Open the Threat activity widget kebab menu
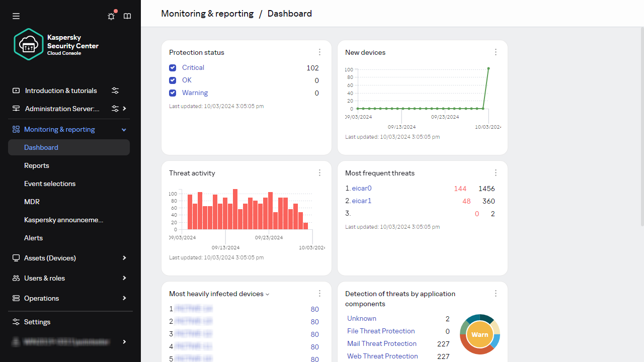Image resolution: width=644 pixels, height=362 pixels. (319, 172)
